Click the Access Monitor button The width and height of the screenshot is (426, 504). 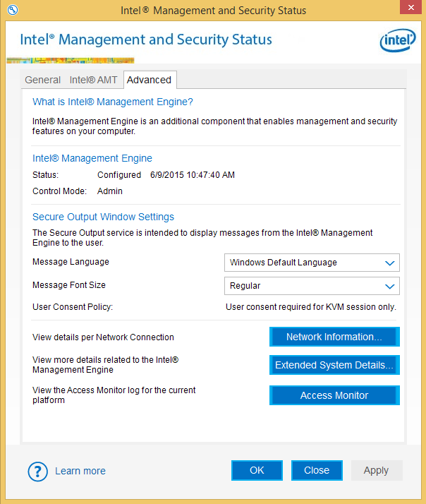click(x=334, y=395)
